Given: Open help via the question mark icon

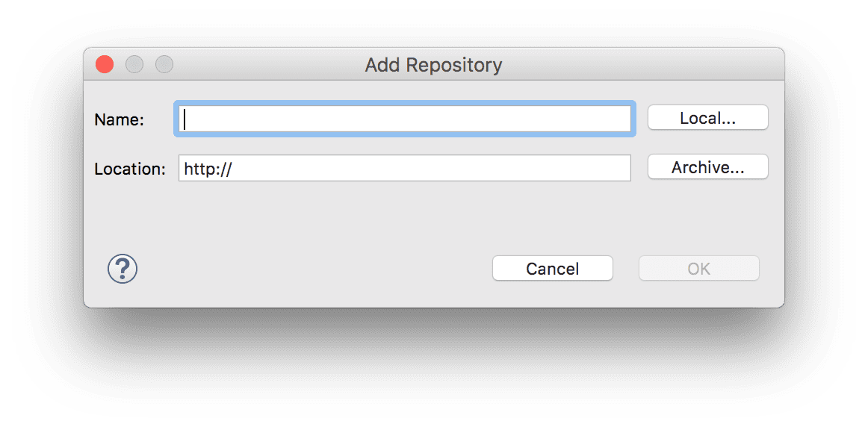Looking at the screenshot, I should coord(123,269).
